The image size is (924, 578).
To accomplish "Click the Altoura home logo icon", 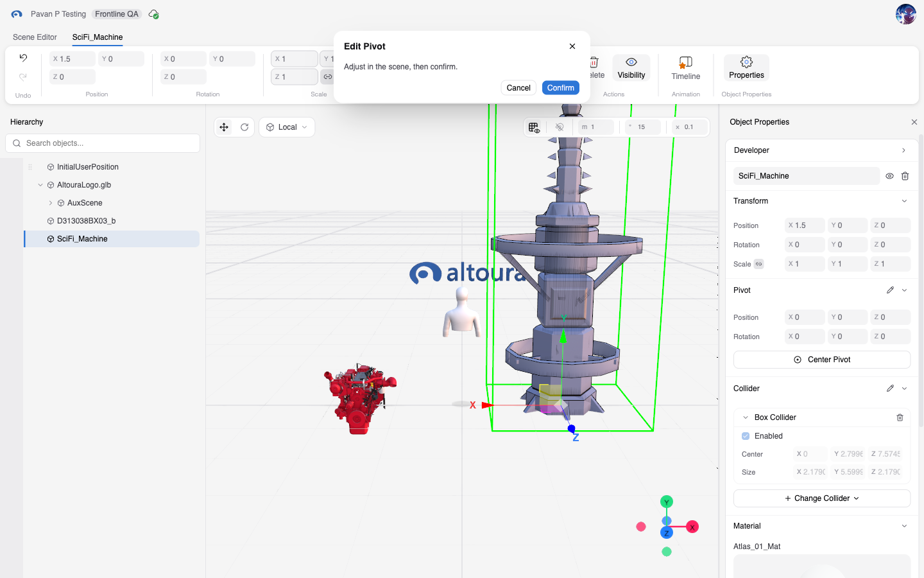I will [17, 14].
